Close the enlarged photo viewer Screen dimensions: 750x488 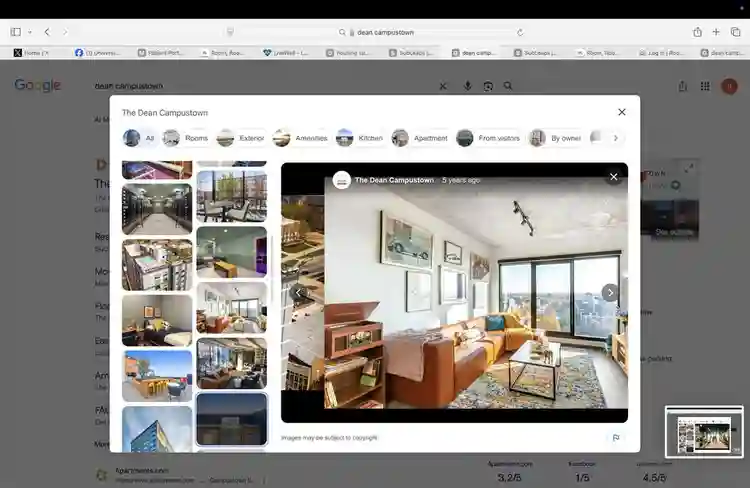(x=614, y=177)
